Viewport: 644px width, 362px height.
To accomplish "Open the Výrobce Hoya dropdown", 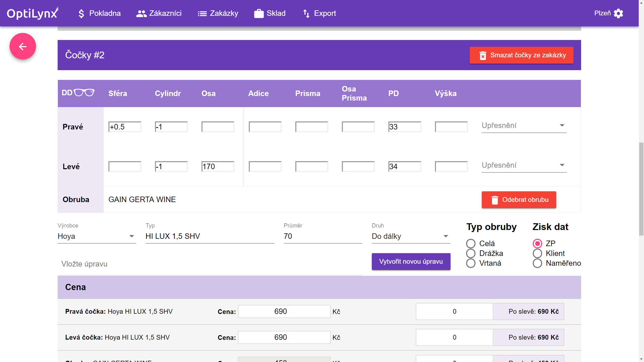I will [x=97, y=236].
